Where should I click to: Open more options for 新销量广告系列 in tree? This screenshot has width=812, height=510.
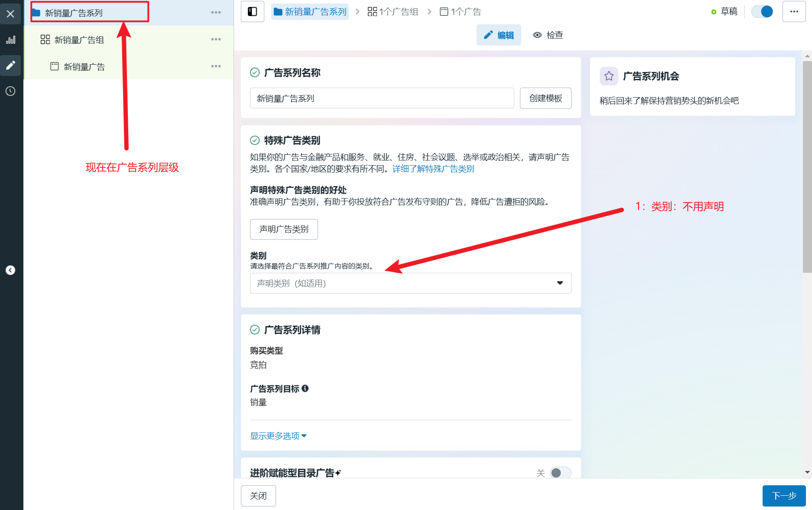point(216,13)
